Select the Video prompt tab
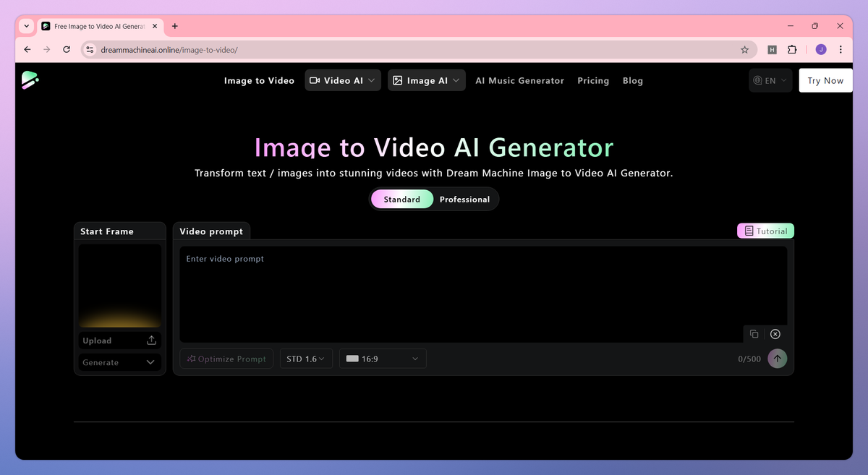Viewport: 868px width, 475px height. coord(211,231)
